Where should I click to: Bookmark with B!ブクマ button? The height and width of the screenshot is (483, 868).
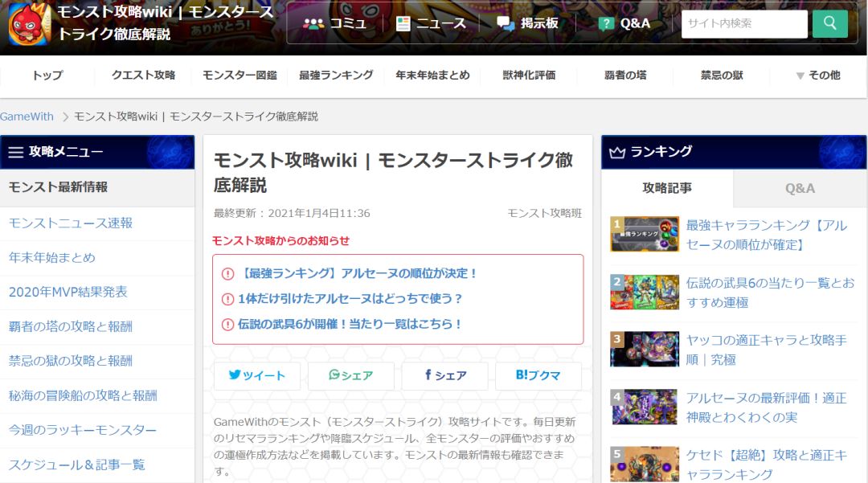[x=538, y=375]
